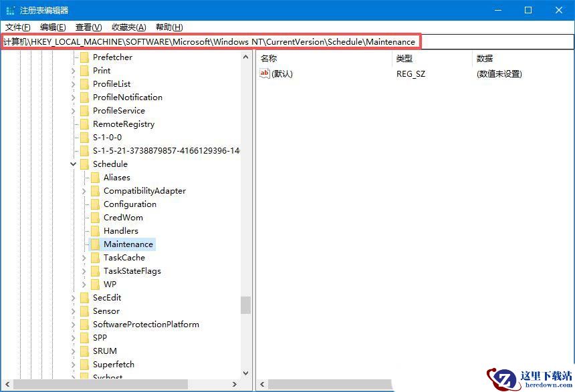Expand the ProfileList key

[x=74, y=84]
